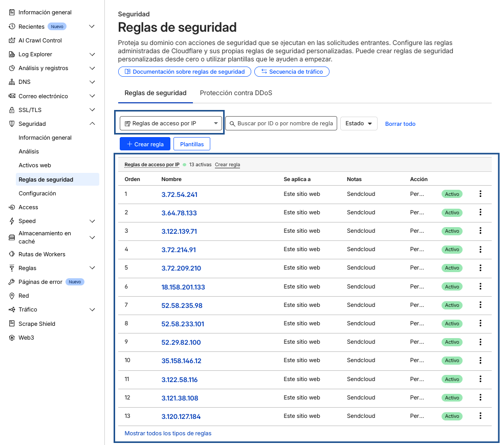
Task: Open the three-dot menu for 18.158.201.133
Action: click(x=480, y=286)
